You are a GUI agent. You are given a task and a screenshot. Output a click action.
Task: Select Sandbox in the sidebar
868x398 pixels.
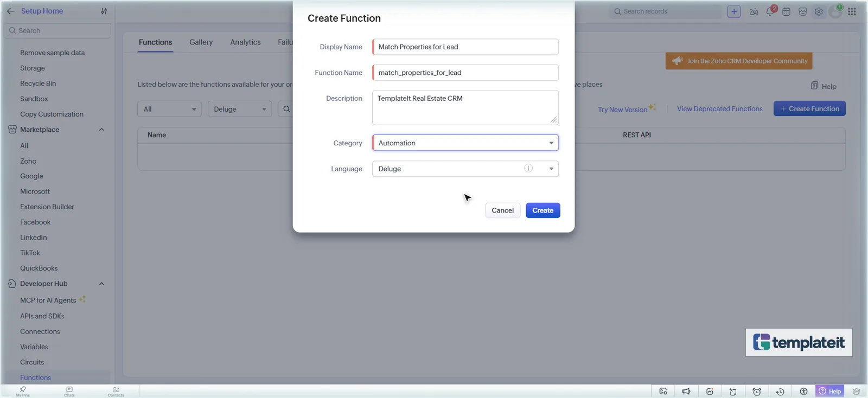pos(34,99)
